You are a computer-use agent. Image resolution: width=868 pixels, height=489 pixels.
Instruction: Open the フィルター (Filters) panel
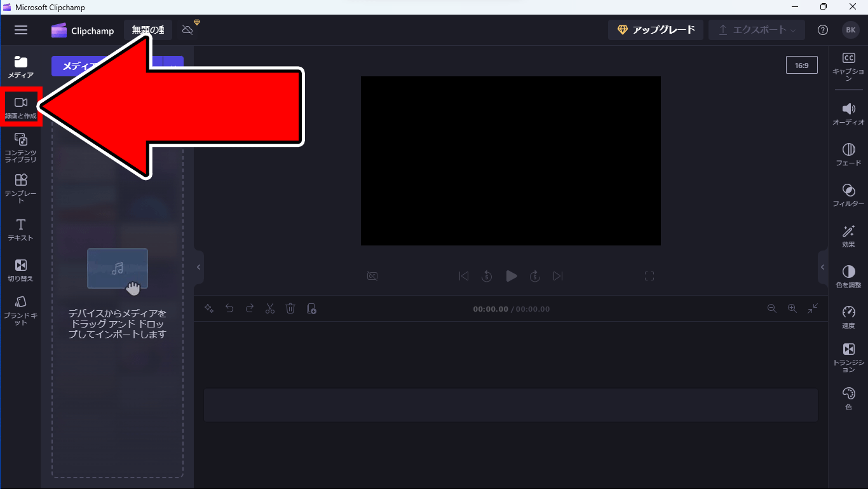tap(848, 195)
